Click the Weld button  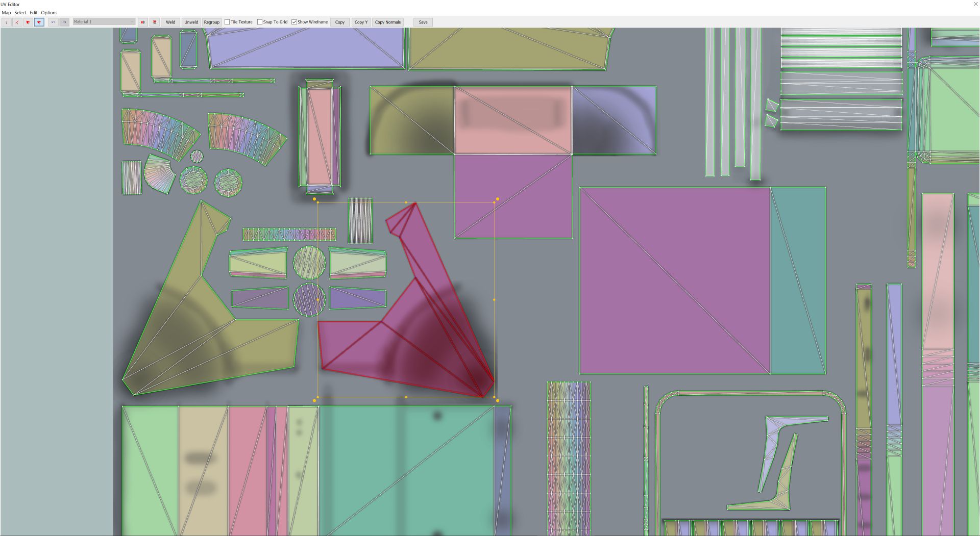click(170, 22)
